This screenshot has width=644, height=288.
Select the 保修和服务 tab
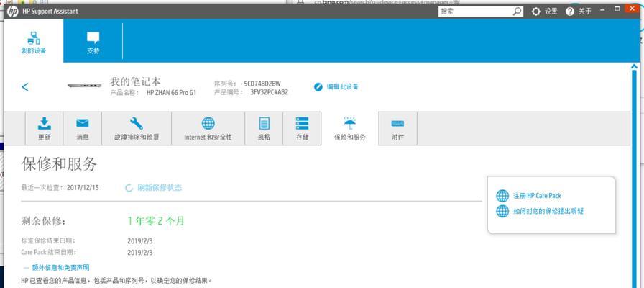click(350, 129)
